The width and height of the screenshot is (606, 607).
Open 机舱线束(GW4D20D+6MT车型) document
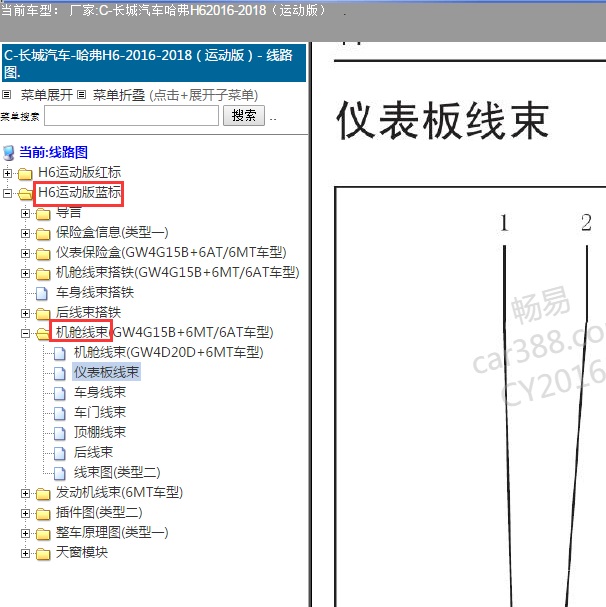[x=168, y=352]
